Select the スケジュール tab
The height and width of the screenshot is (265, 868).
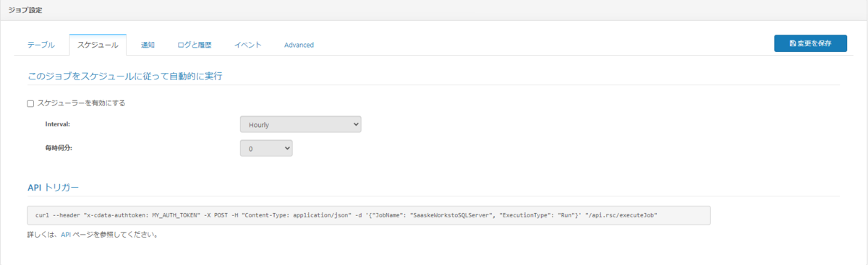coord(98,45)
